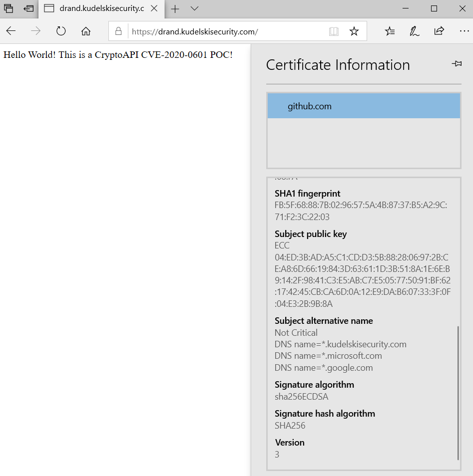Viewport: 473px width, 476px height.
Task: Set these tabs aside
Action: tap(28, 8)
